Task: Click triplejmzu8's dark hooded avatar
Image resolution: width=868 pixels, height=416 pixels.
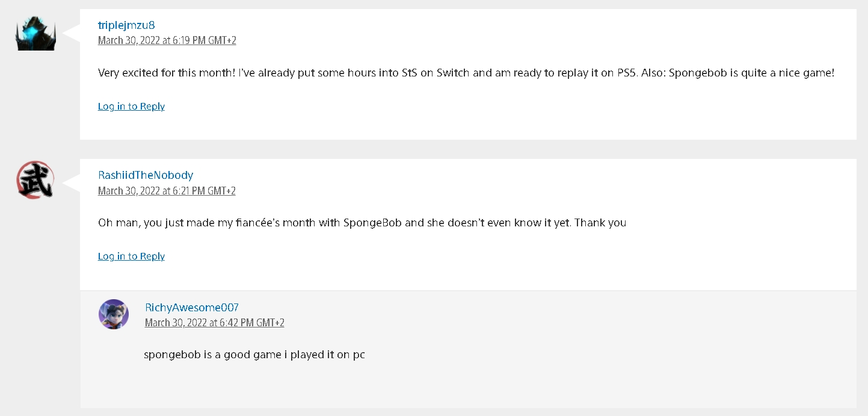Action: [35, 33]
